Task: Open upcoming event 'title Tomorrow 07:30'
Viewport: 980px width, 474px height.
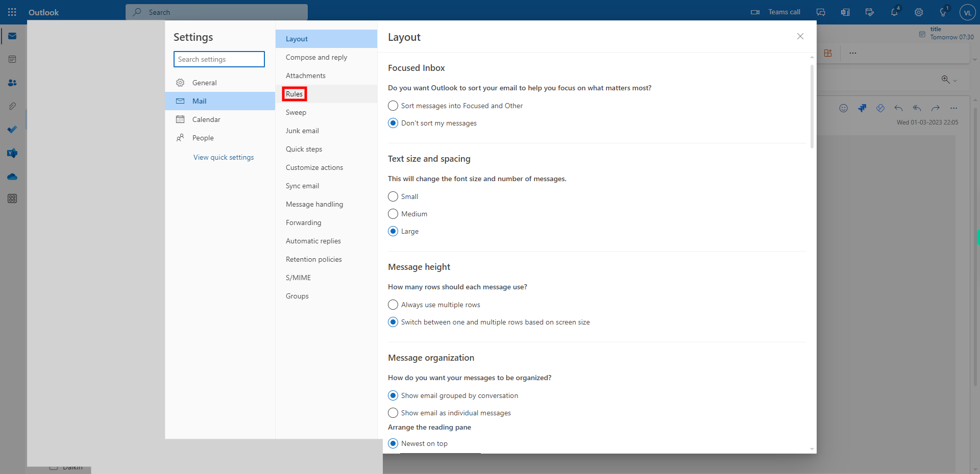Action: [946, 33]
